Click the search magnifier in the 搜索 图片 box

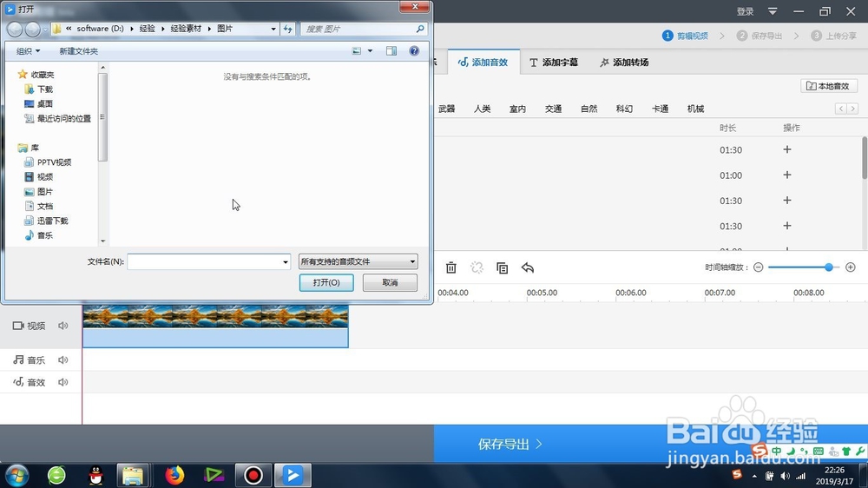tap(420, 29)
